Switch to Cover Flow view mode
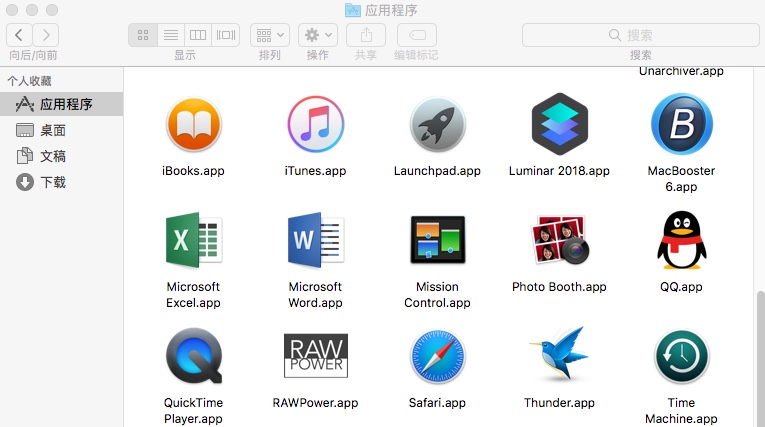Screen dimensions: 765x427 click(226, 35)
